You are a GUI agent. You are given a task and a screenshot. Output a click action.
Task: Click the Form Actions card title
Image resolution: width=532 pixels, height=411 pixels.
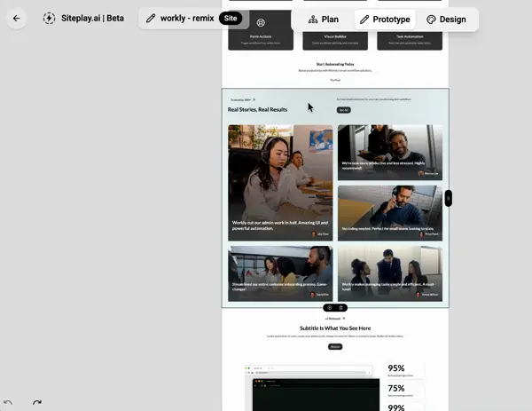click(x=261, y=36)
